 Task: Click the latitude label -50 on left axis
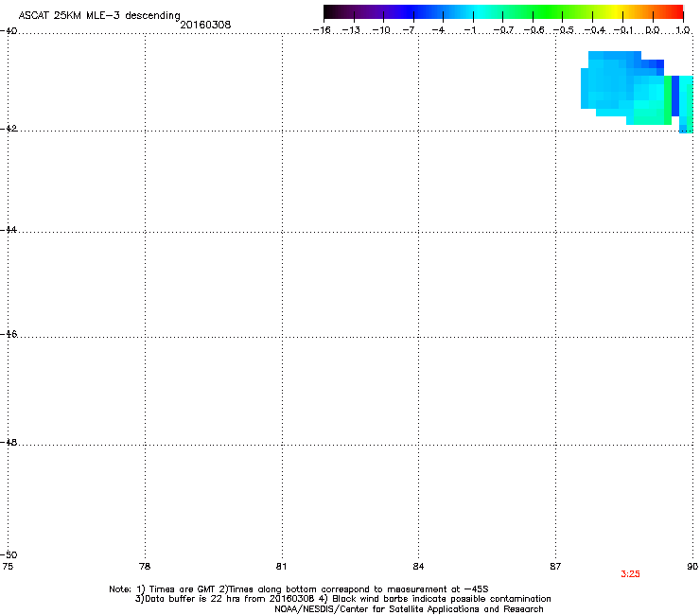pos(9,554)
